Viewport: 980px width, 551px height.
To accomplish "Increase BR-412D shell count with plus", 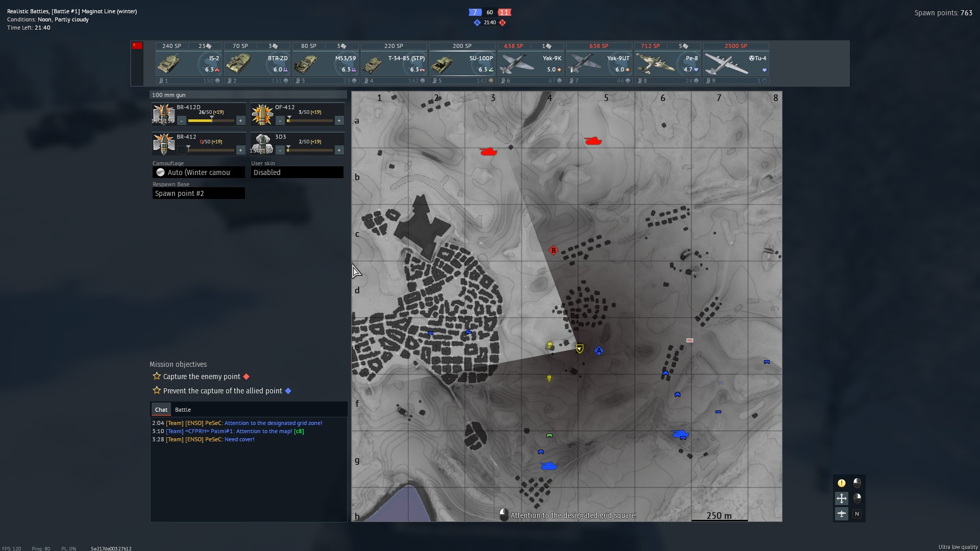I will tap(240, 121).
